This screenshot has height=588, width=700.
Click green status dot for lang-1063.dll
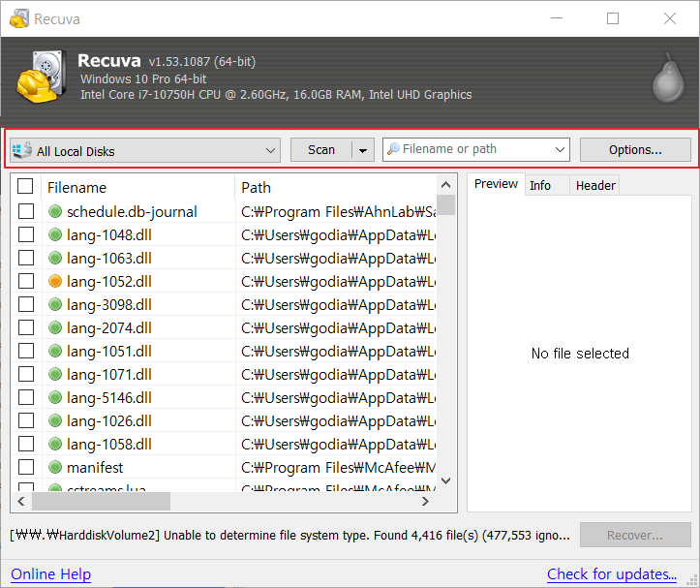tap(55, 258)
